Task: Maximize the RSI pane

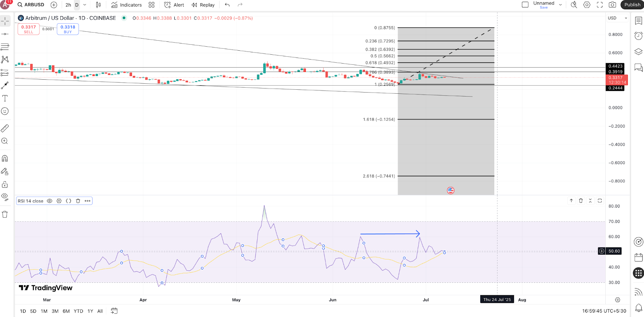Action: [x=600, y=200]
